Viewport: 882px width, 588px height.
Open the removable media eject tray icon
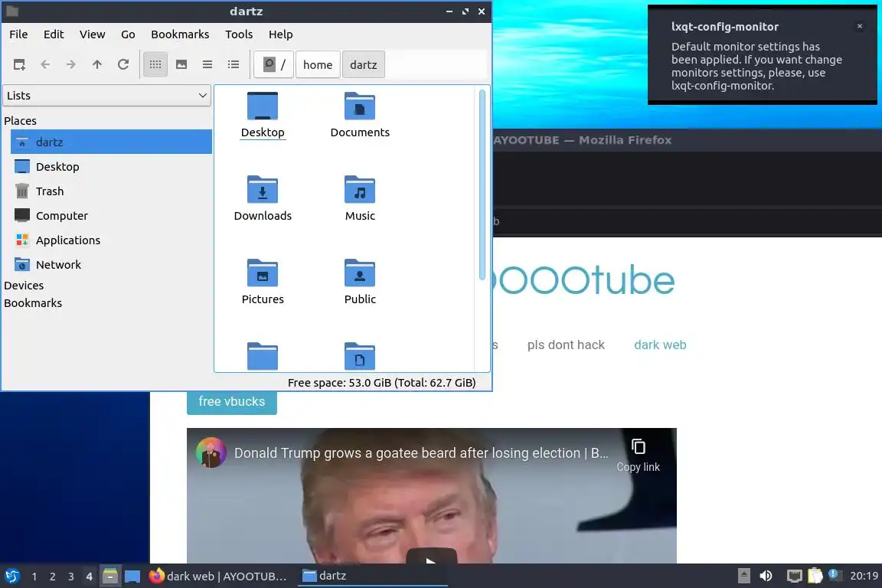point(743,576)
